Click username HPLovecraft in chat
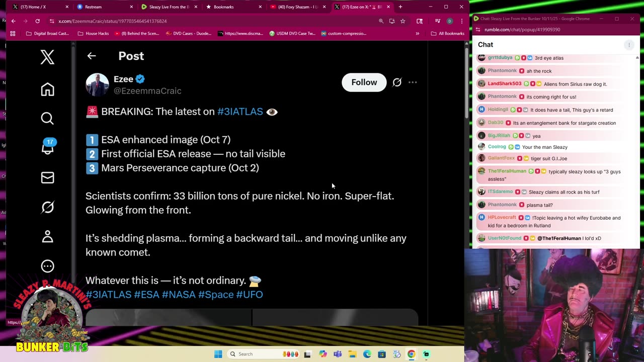644x362 pixels. (502, 218)
